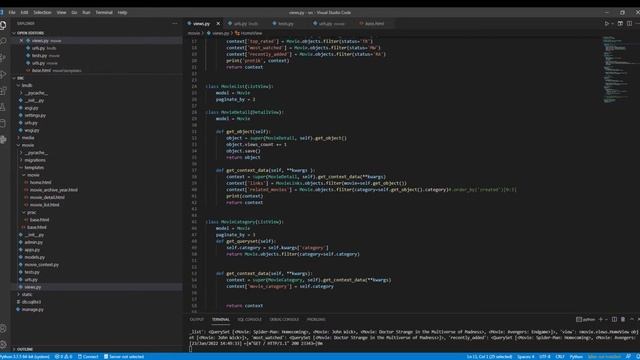Click the Split Editor icon
This screenshot has height=360, width=640.
(x=629, y=24)
